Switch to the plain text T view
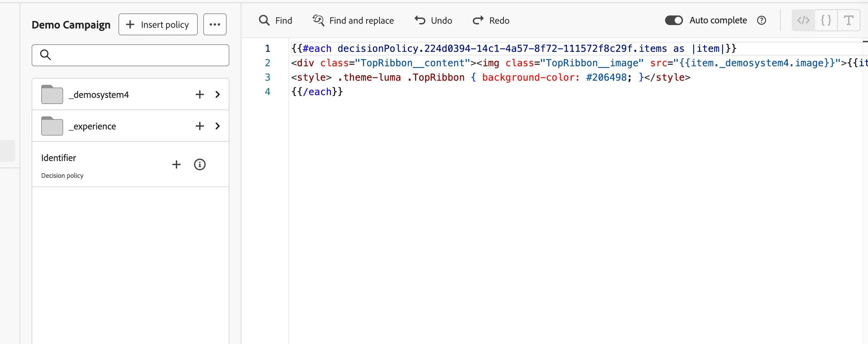868x344 pixels. point(849,21)
